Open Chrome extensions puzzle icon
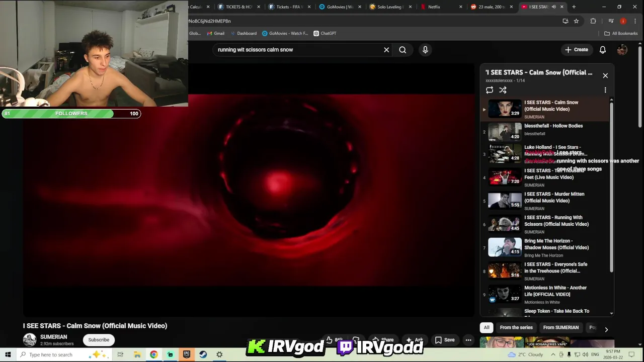Screen dimensions: 644x362 coord(593,21)
